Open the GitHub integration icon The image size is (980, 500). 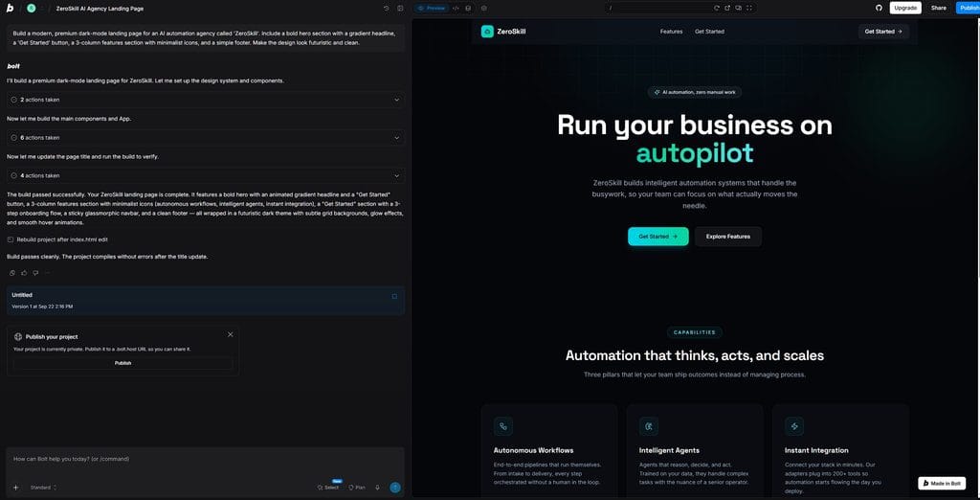click(879, 8)
